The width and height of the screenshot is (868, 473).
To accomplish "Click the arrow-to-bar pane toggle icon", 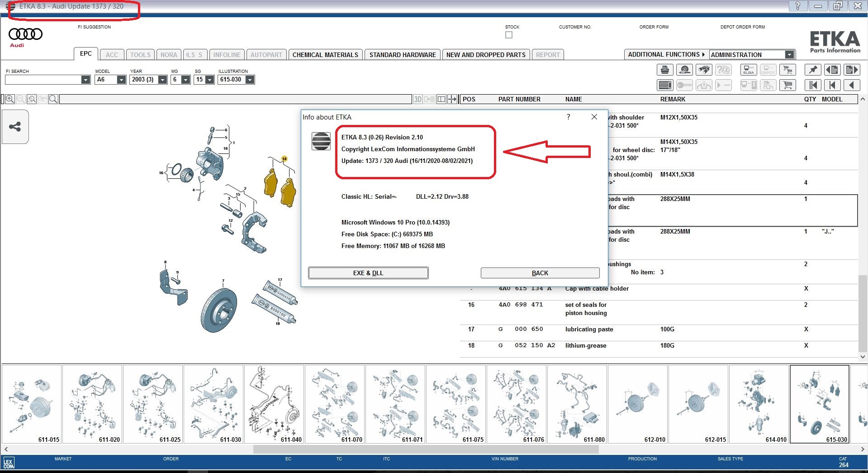I will coord(452,99).
